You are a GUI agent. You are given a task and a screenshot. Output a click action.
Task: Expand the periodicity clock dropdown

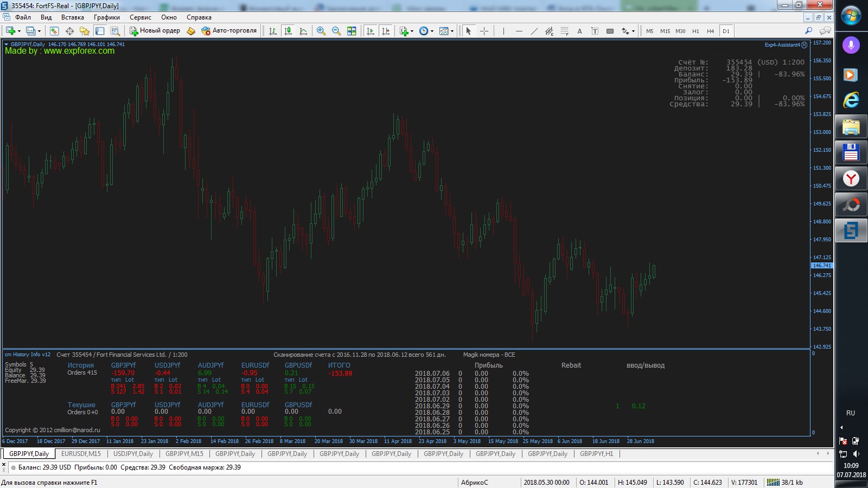432,31
